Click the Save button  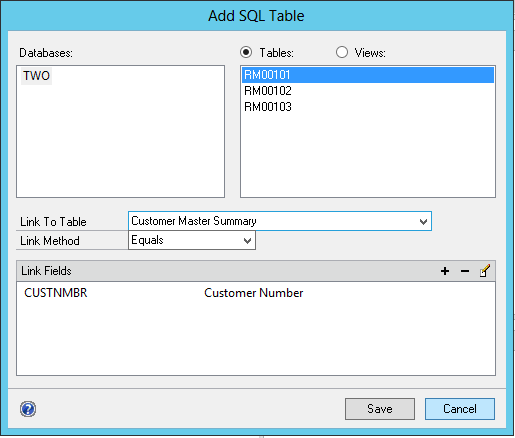point(380,409)
